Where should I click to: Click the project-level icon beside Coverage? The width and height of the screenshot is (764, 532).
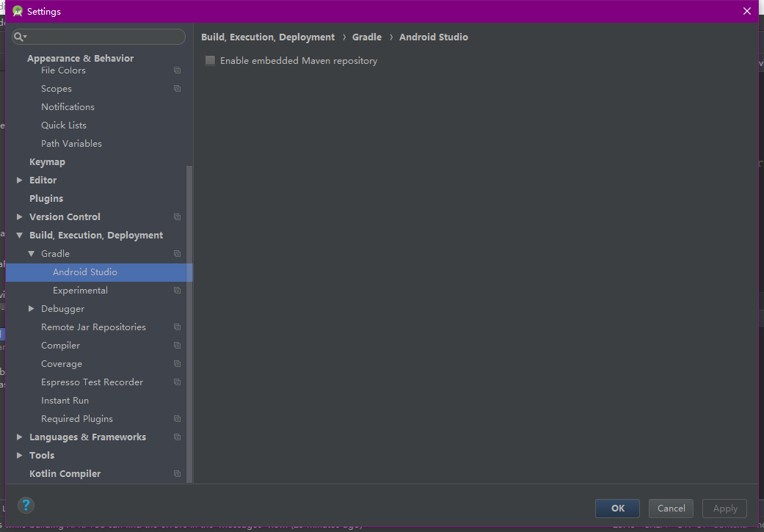coord(178,364)
